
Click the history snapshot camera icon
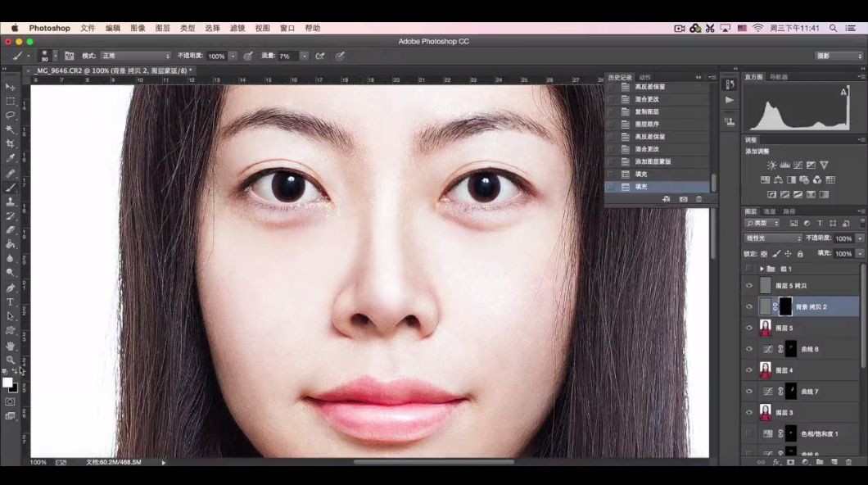684,199
